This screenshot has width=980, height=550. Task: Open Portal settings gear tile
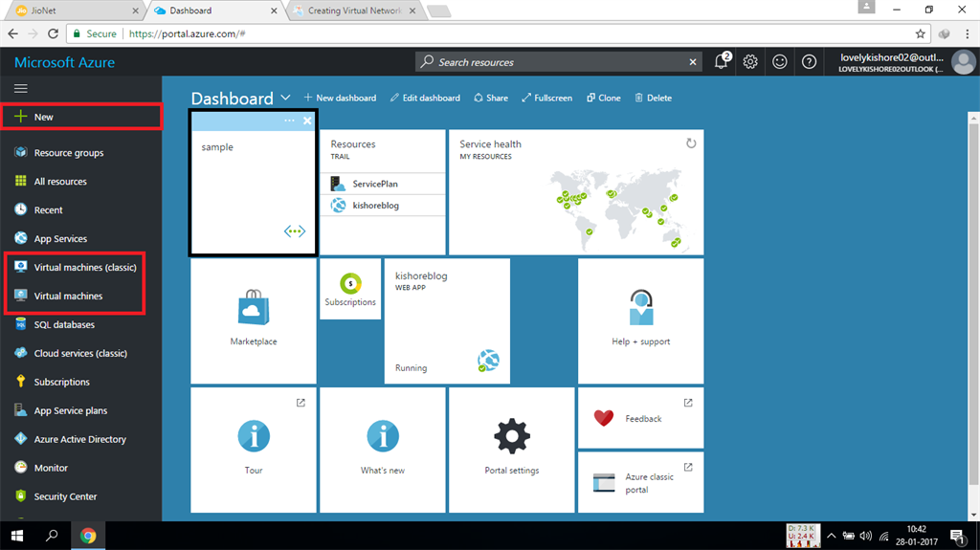point(511,450)
